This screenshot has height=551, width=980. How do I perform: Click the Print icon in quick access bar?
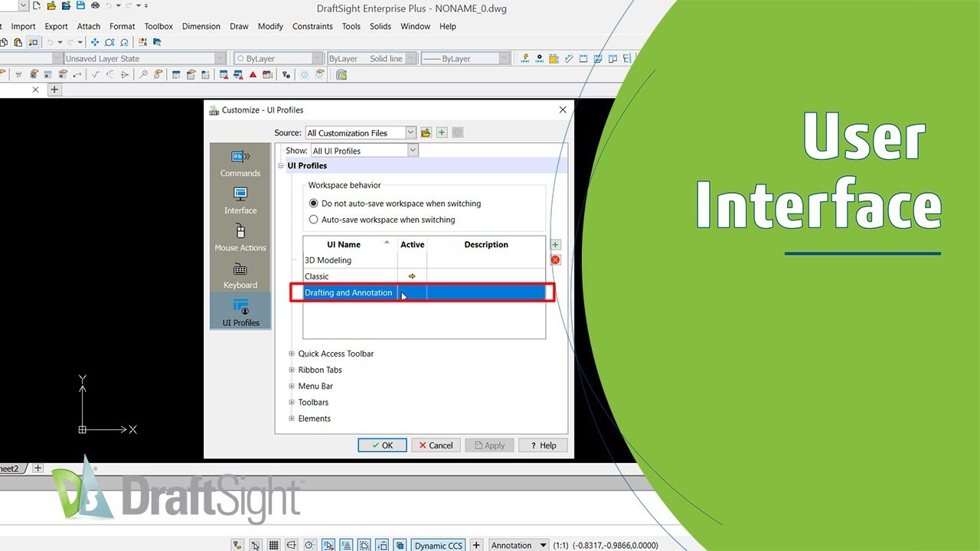point(95,6)
